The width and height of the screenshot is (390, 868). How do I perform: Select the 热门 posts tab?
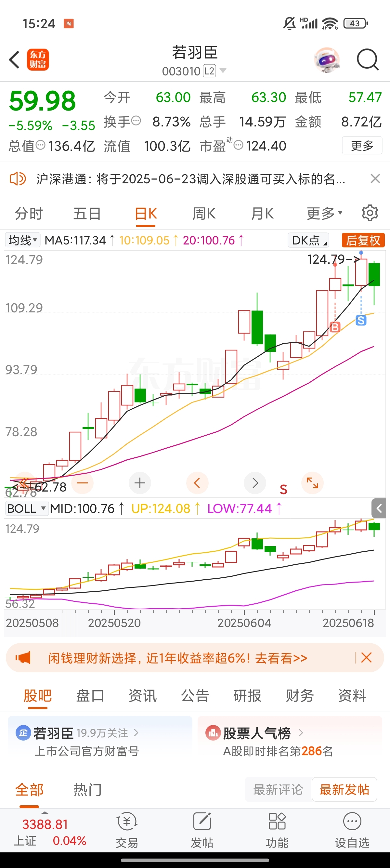(x=87, y=789)
